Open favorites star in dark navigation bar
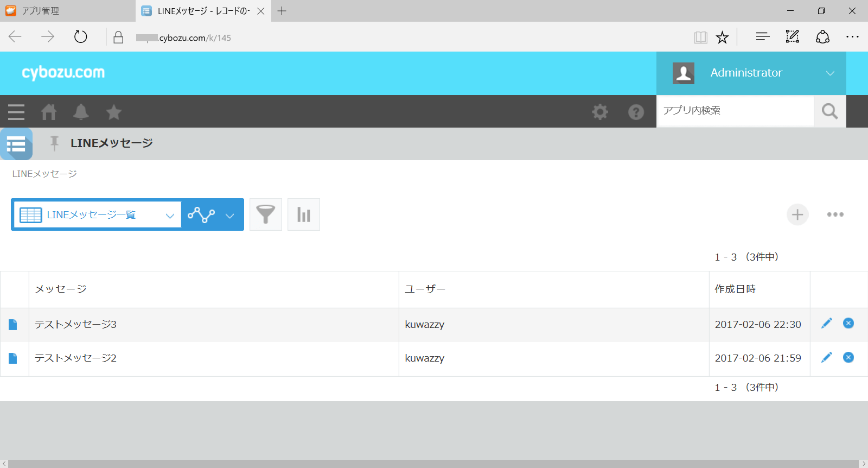Viewport: 868px width, 468px height. tap(114, 112)
